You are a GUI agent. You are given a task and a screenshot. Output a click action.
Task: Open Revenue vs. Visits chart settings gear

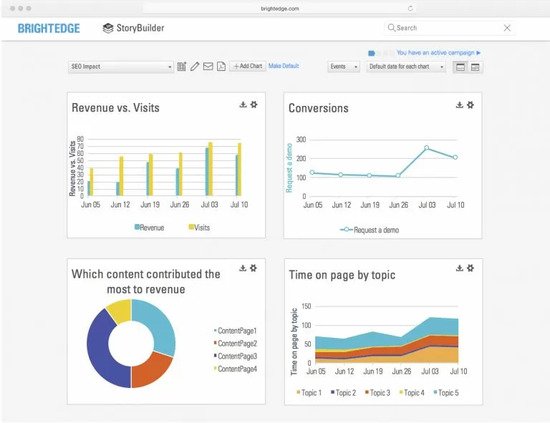coord(254,105)
